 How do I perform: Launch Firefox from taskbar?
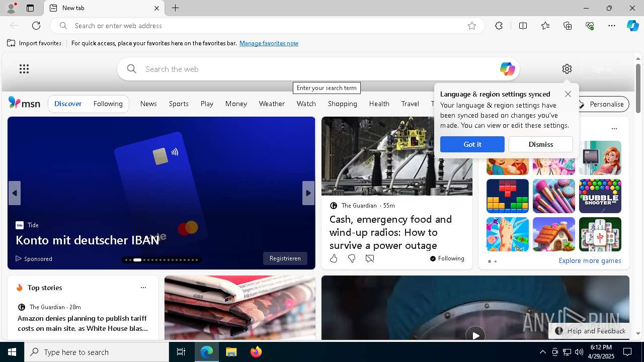(x=256, y=352)
